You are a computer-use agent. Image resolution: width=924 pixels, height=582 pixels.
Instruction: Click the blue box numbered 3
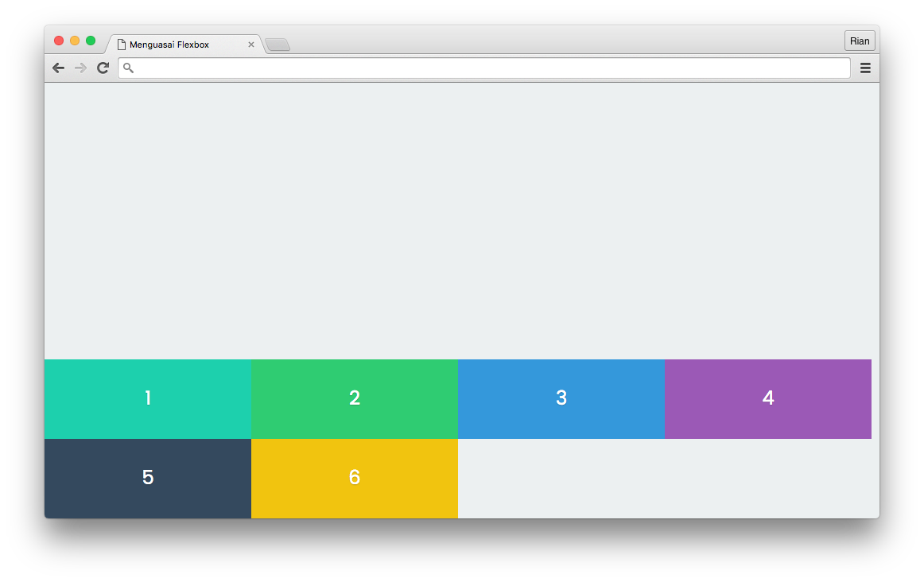point(561,399)
